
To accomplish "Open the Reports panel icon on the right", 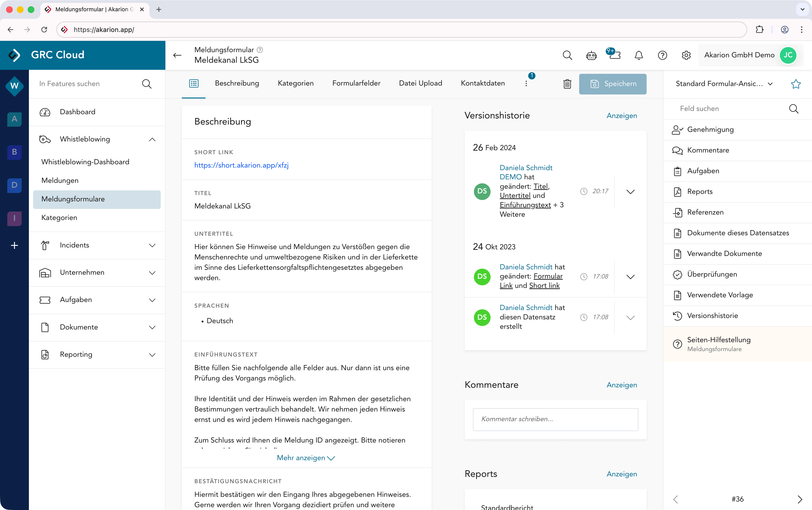I will coord(677,192).
